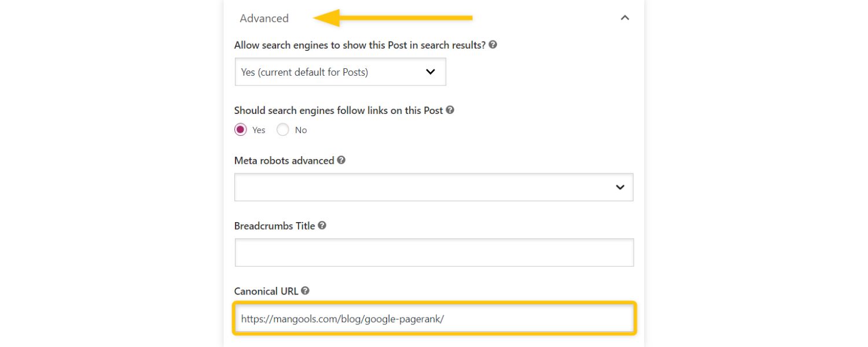Open the 'Yes (current default for Posts)' dropdown

click(340, 72)
